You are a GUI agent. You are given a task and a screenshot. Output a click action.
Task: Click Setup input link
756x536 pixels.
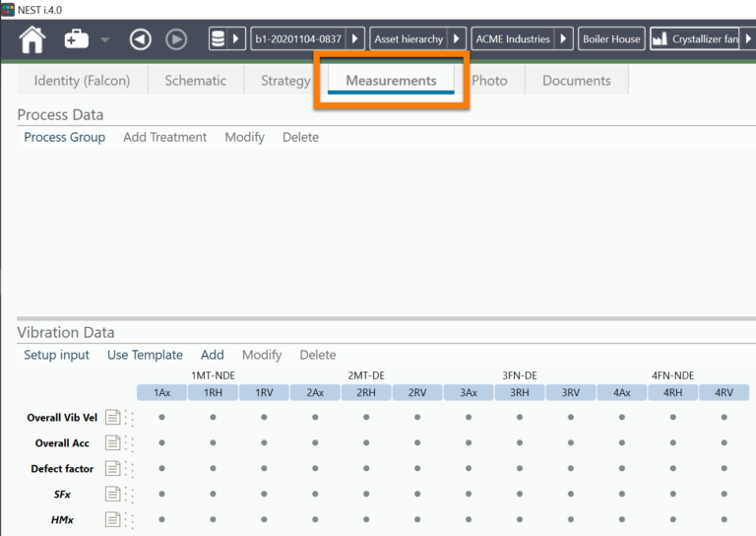point(56,355)
